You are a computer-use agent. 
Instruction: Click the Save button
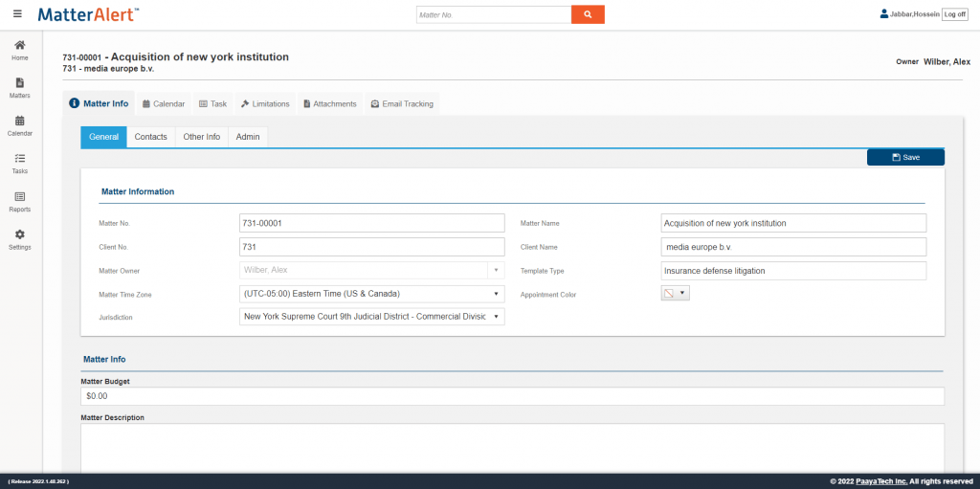coord(905,158)
